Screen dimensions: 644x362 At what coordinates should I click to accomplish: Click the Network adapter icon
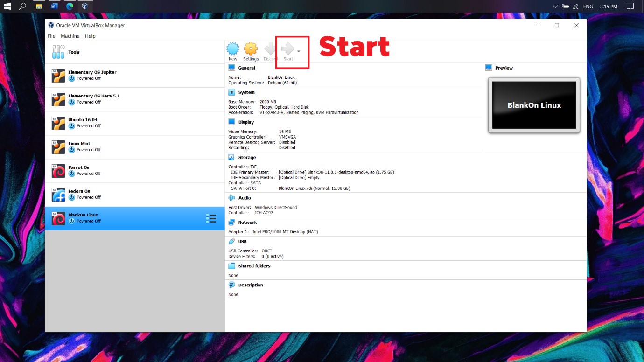click(x=231, y=223)
